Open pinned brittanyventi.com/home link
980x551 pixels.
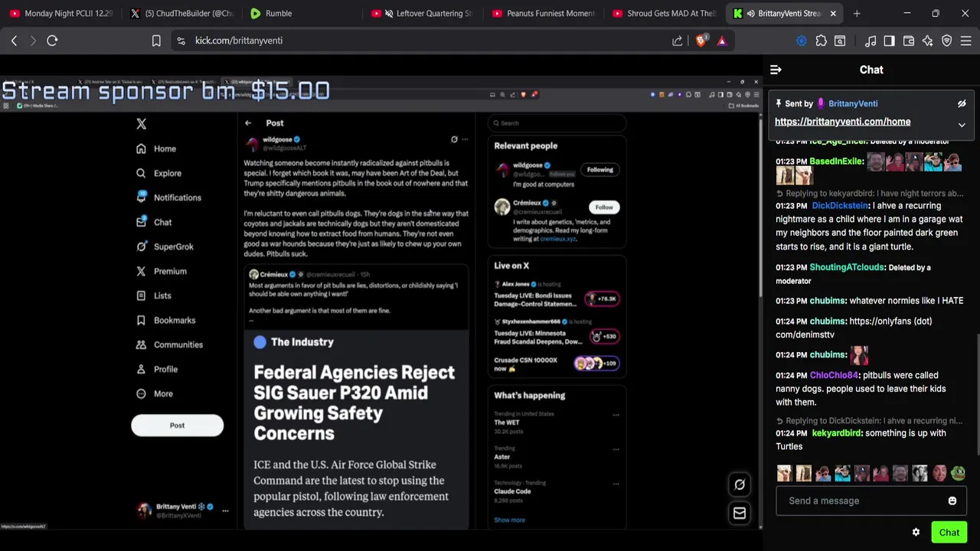point(842,122)
